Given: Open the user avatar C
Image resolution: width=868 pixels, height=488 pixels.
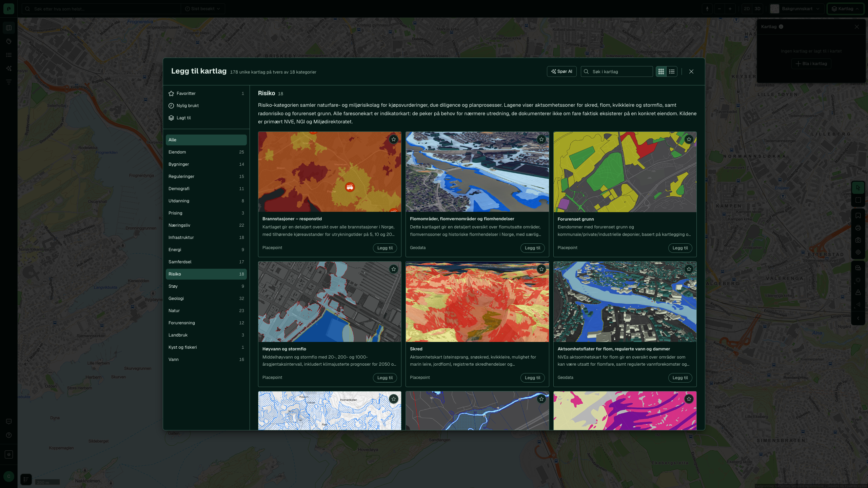Looking at the screenshot, I should pos(9,476).
